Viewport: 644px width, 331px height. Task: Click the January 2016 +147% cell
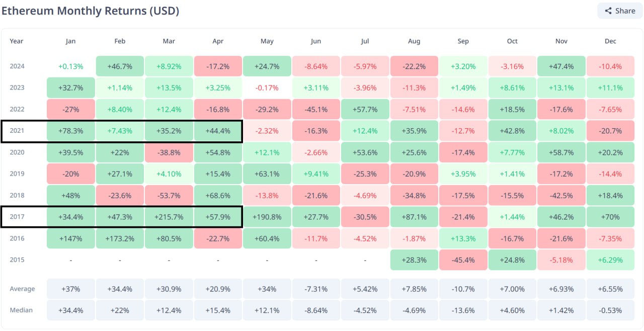click(x=70, y=238)
